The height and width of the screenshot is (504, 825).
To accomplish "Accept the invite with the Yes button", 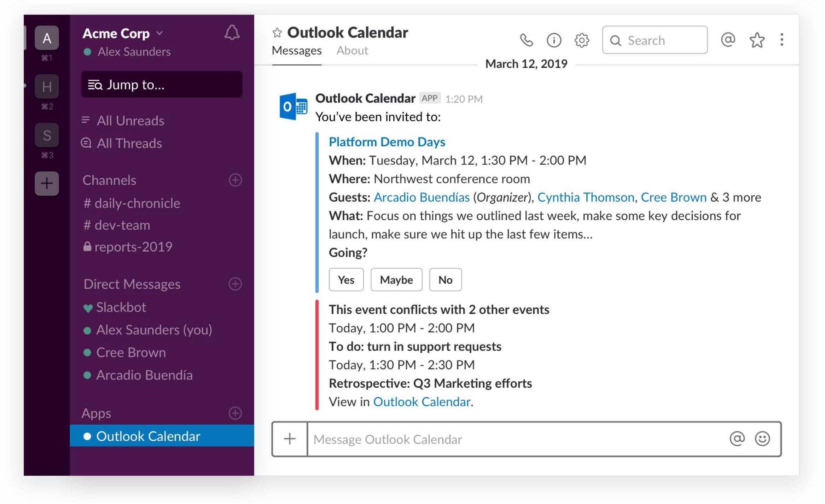I will click(346, 280).
